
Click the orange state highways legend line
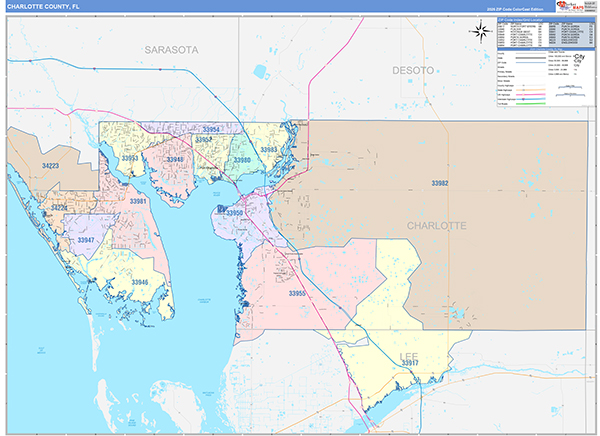(x=531, y=90)
